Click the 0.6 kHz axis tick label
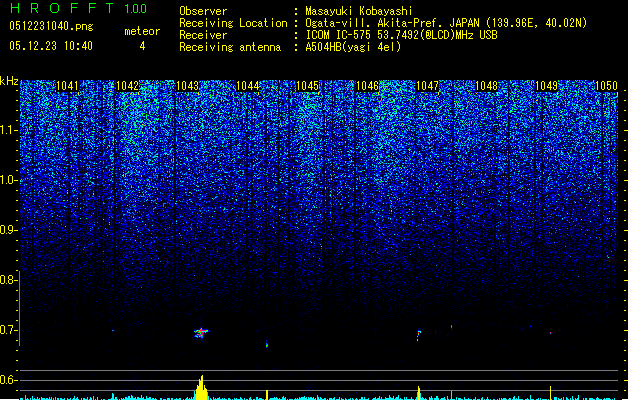Image resolution: width=629 pixels, height=400 pixels. click(x=8, y=380)
